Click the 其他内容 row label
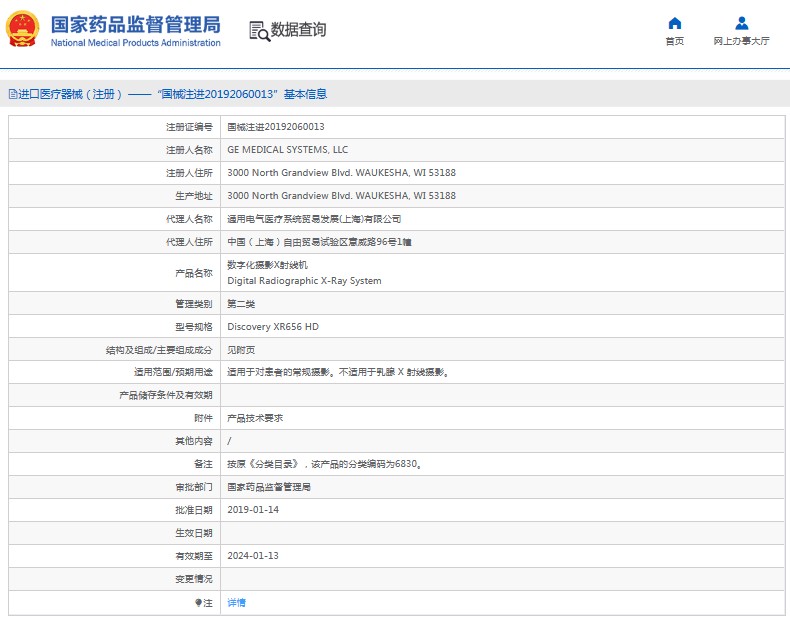The height and width of the screenshot is (620, 790). tap(194, 441)
